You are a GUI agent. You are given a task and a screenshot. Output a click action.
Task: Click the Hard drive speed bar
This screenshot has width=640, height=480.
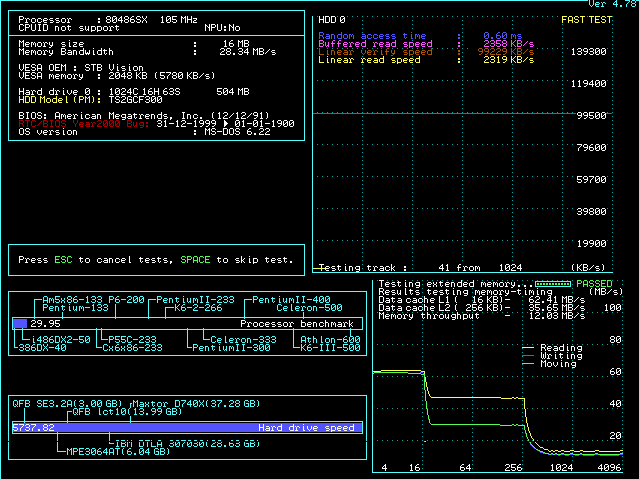click(x=186, y=427)
